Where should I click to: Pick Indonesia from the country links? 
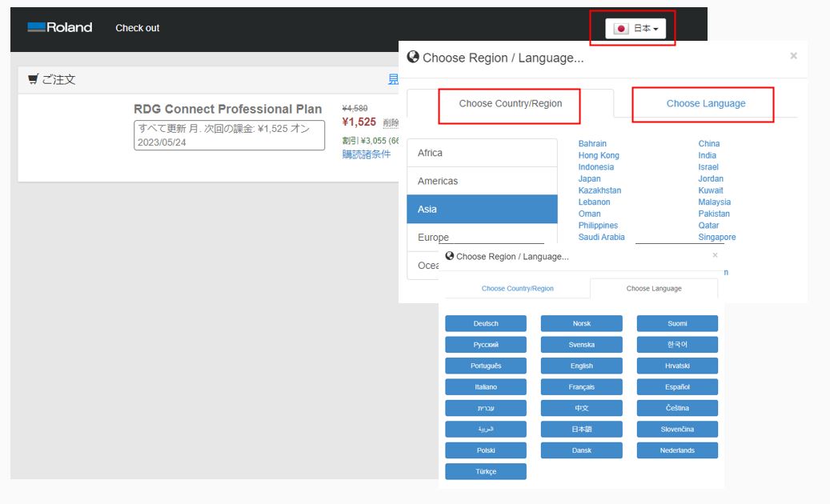(596, 167)
